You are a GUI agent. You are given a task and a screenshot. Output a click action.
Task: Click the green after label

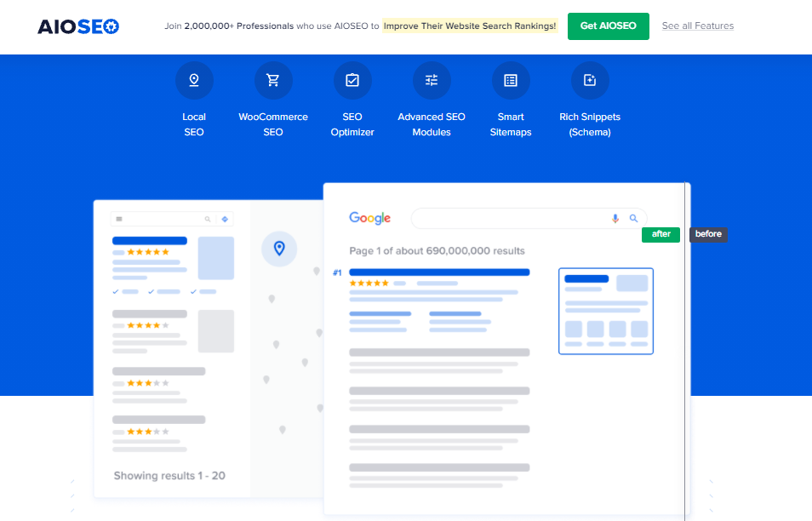click(660, 234)
